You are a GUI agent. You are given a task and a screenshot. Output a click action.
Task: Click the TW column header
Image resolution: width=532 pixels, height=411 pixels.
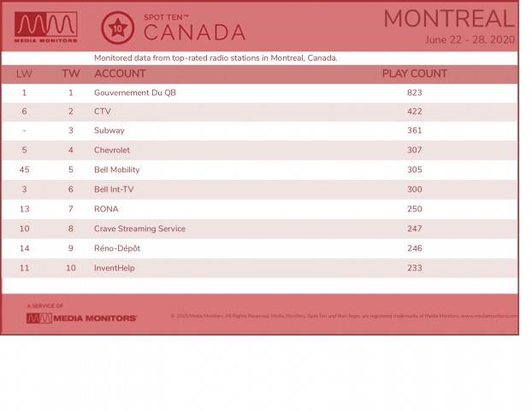click(x=71, y=74)
